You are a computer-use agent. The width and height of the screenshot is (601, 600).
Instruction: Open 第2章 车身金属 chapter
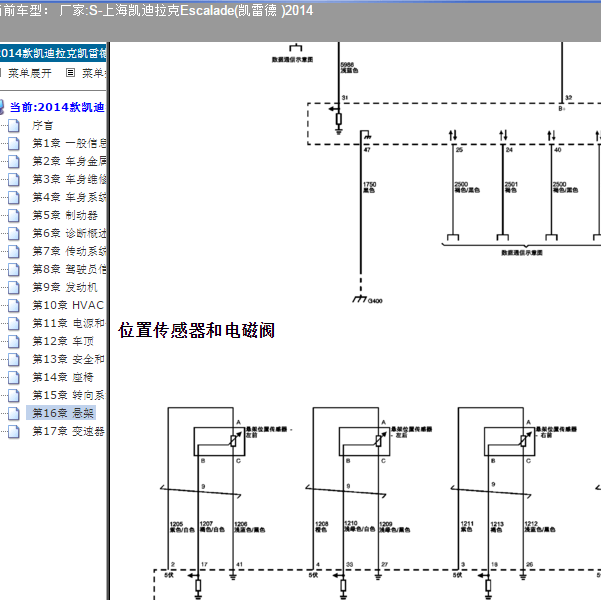[69, 161]
